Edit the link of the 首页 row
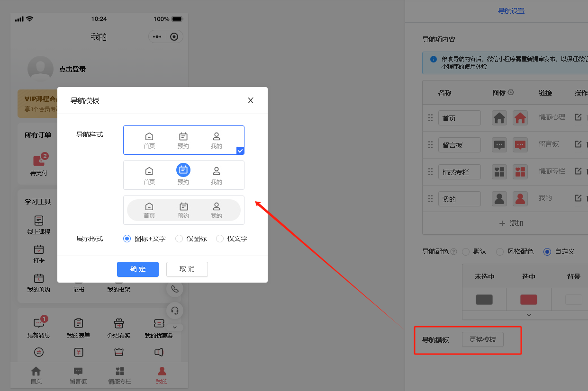 click(578, 117)
